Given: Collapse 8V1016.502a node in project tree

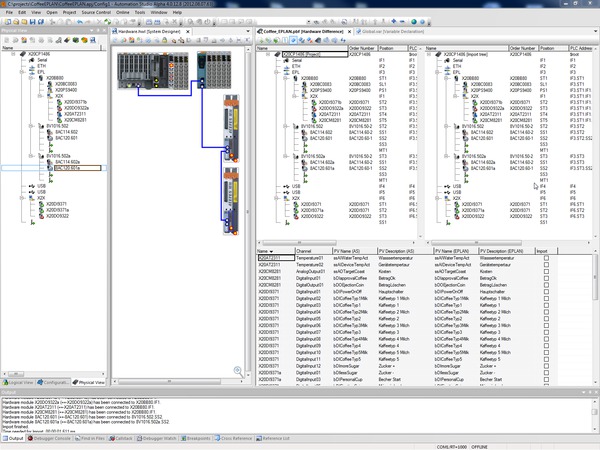Looking at the screenshot, I should click(285, 157).
